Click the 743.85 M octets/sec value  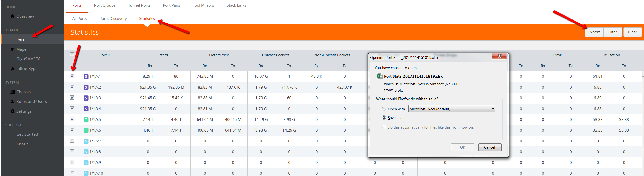pyautogui.click(x=205, y=76)
